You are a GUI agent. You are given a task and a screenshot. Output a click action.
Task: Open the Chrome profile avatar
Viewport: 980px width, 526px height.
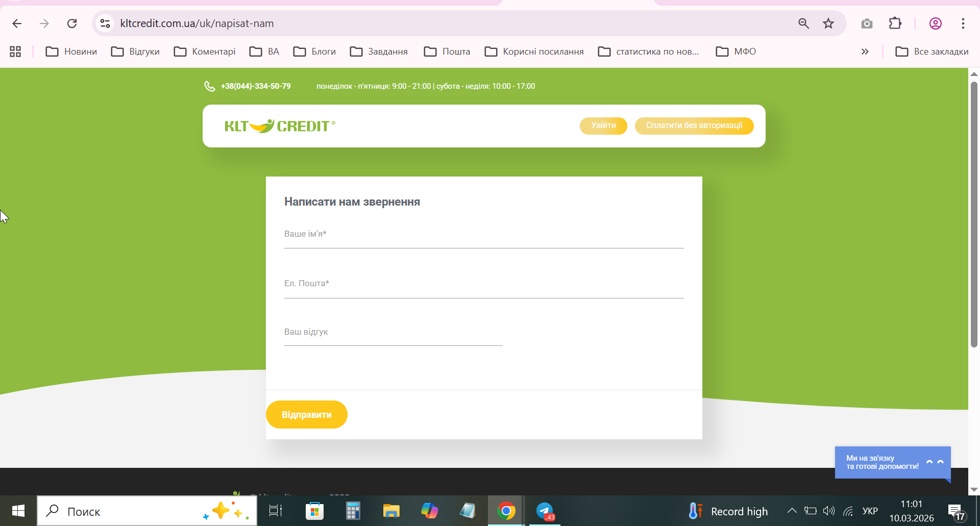[936, 23]
